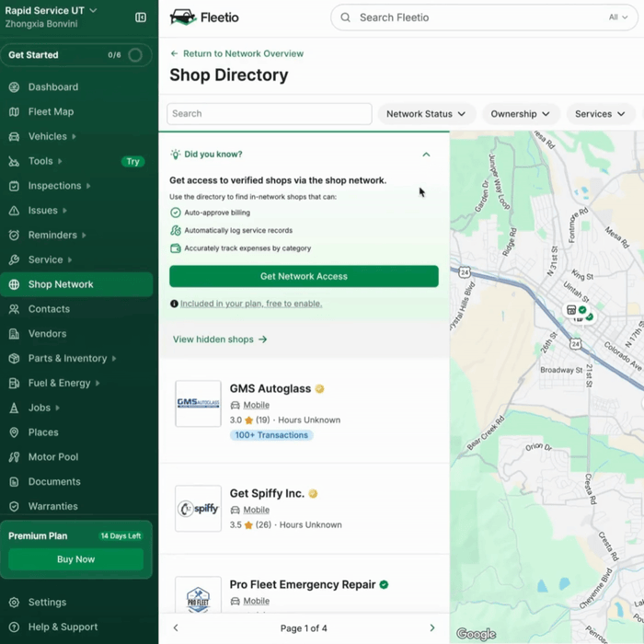Click Mobile link under GMS Autoglass

tap(257, 405)
